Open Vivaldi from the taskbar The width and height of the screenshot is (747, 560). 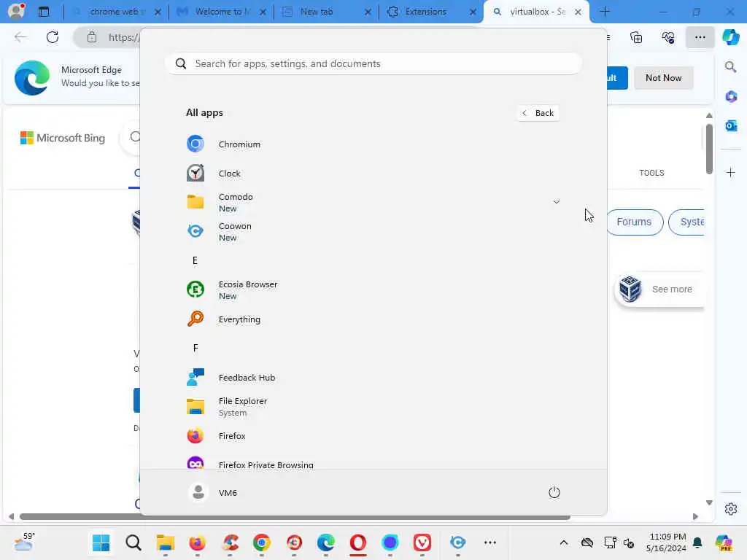422,542
